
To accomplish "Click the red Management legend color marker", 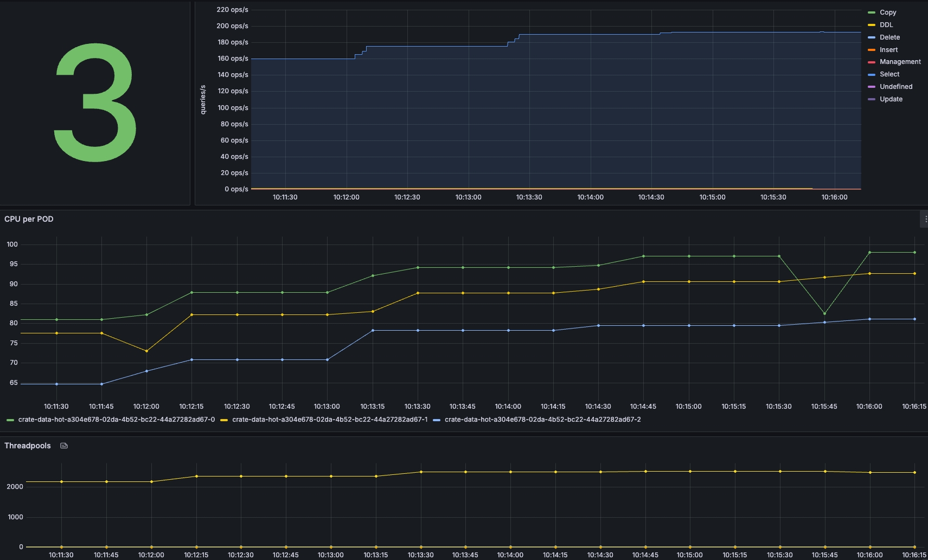I will (x=871, y=62).
